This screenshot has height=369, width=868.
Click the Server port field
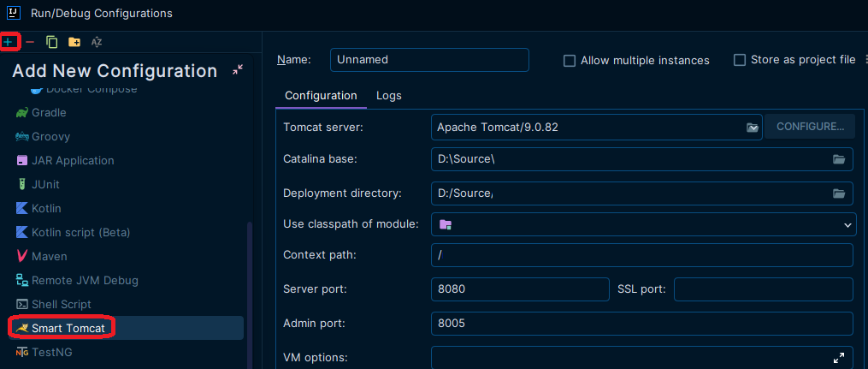coord(520,289)
